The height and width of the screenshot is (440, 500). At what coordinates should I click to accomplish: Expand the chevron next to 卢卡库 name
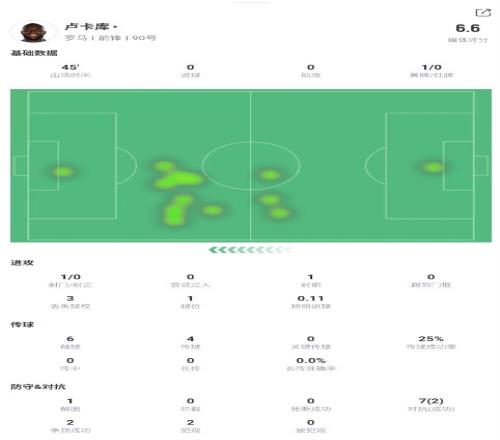pyautogui.click(x=115, y=27)
